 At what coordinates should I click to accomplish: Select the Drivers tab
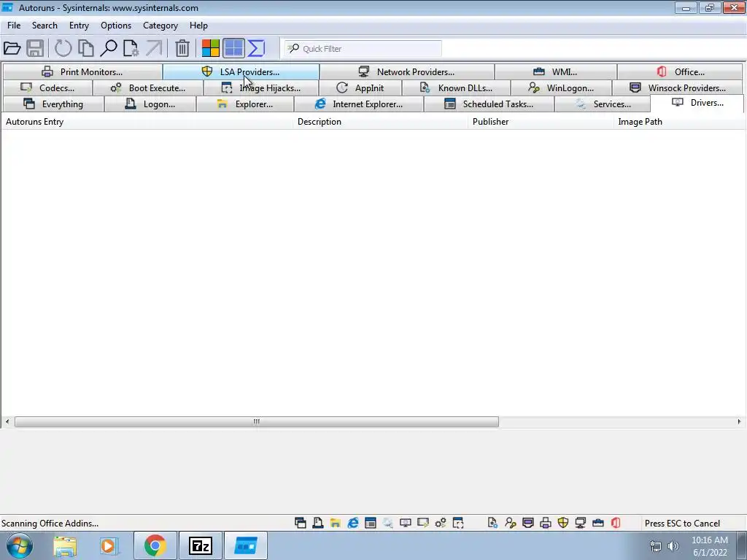(697, 103)
